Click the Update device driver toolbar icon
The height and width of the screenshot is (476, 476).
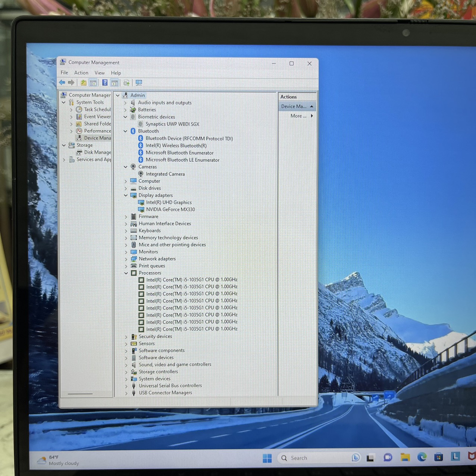pos(126,83)
